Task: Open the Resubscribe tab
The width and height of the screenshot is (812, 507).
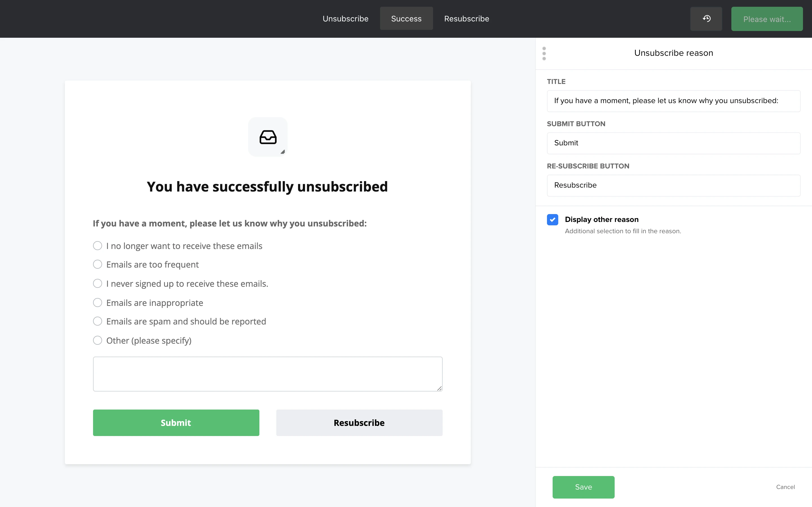Action: tap(466, 19)
